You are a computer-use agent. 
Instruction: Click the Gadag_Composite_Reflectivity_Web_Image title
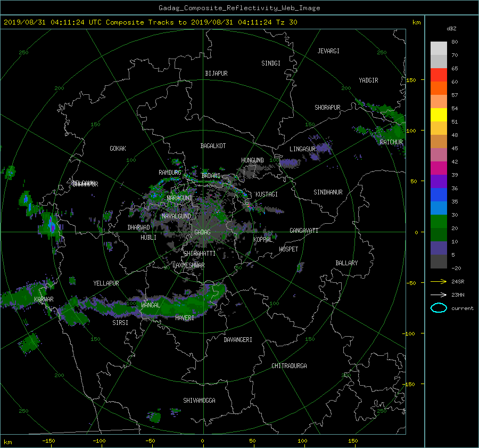[x=239, y=8]
